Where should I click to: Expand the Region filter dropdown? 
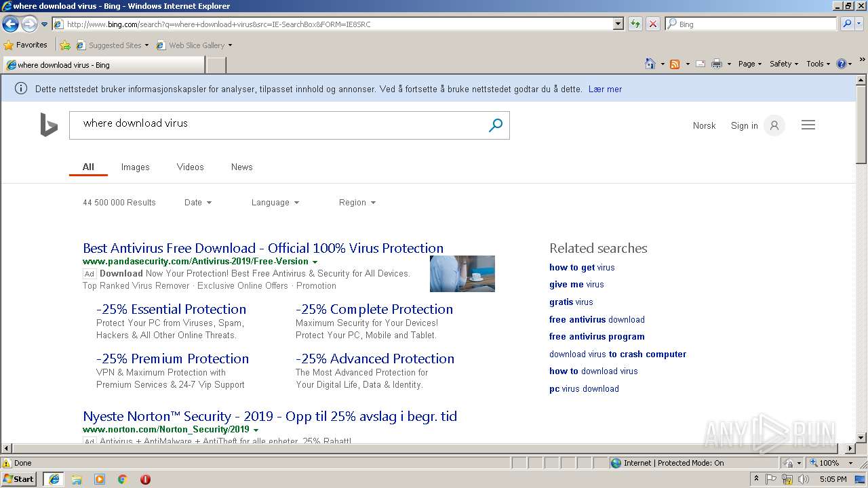(357, 203)
